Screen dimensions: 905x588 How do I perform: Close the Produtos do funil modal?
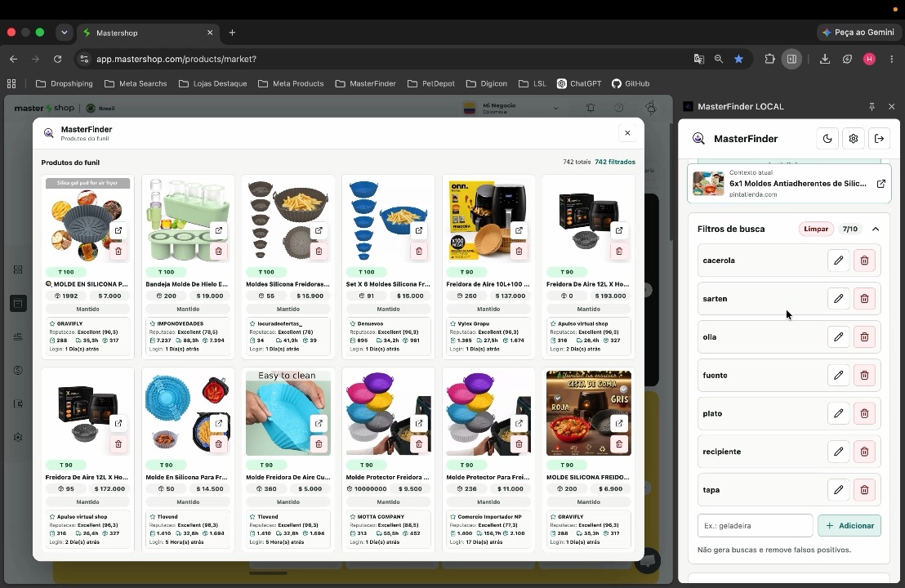point(627,133)
